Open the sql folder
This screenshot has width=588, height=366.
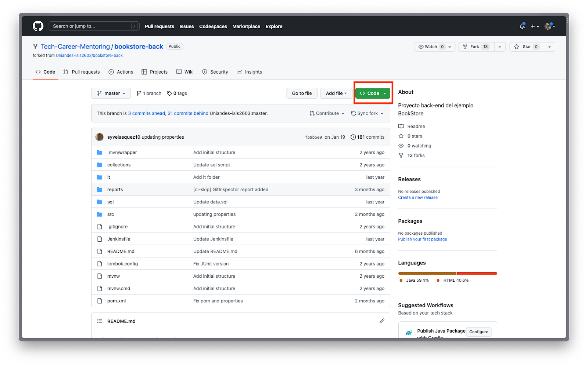coord(111,202)
